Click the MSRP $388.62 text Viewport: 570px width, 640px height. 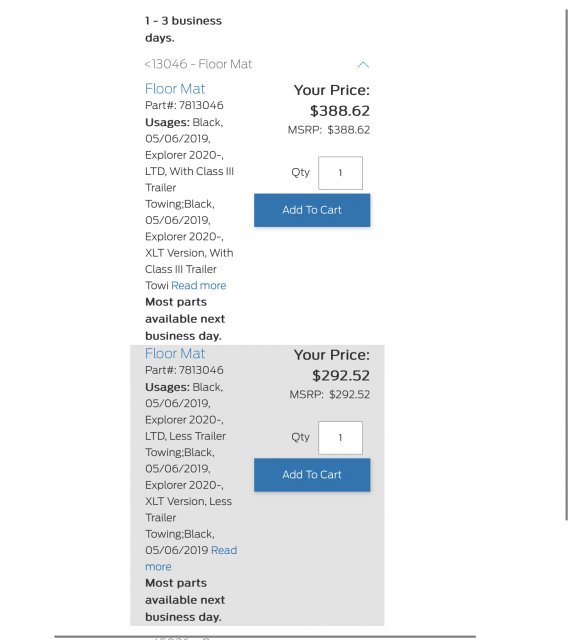point(329,130)
